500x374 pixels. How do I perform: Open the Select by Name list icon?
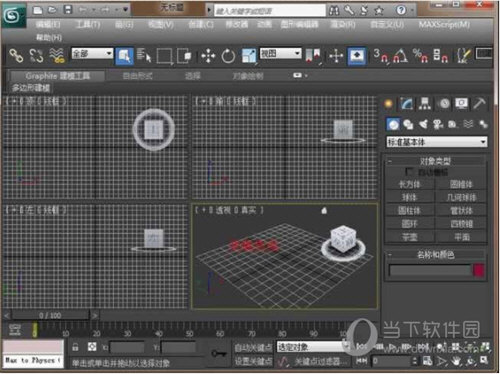pos(144,56)
